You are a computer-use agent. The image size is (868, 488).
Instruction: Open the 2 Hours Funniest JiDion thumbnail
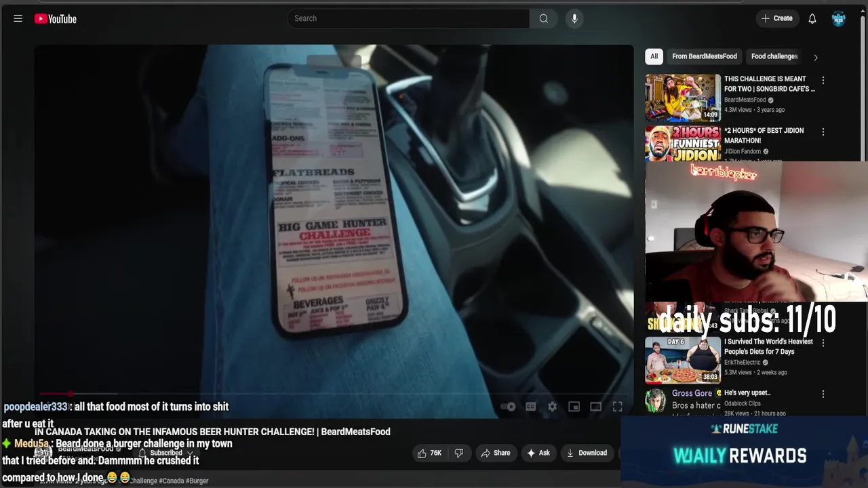click(x=683, y=144)
